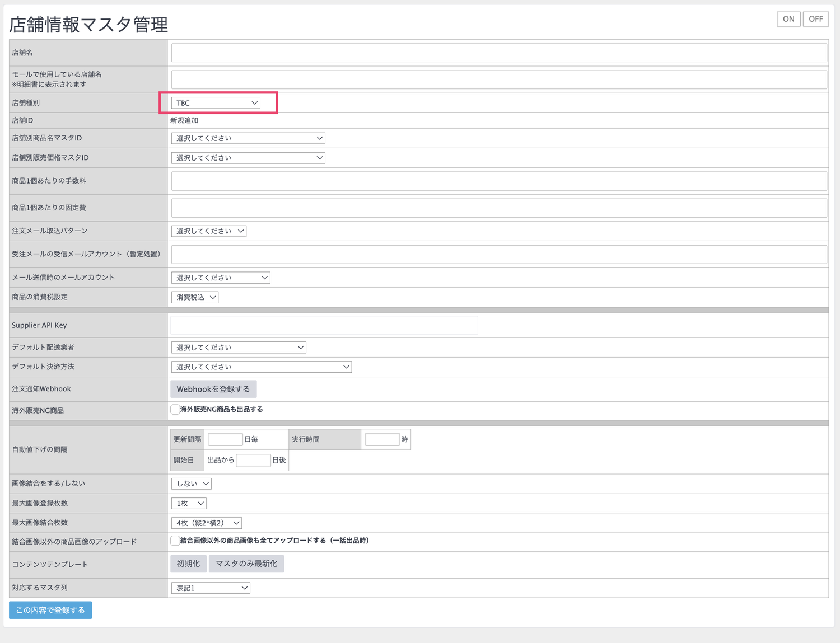This screenshot has height=643, width=840.
Task: Open the 店舗別販売価格マスタID select box
Action: point(248,158)
